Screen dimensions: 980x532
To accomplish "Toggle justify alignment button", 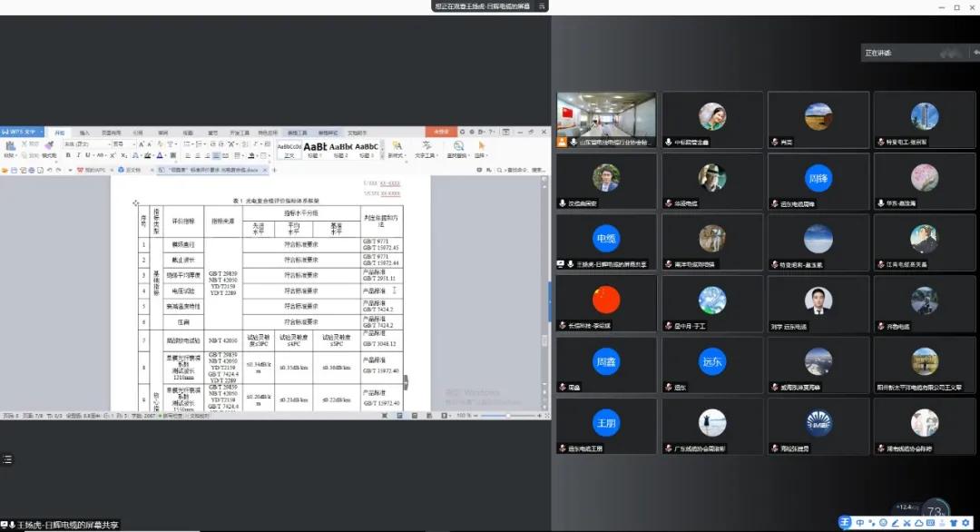I will (216, 155).
